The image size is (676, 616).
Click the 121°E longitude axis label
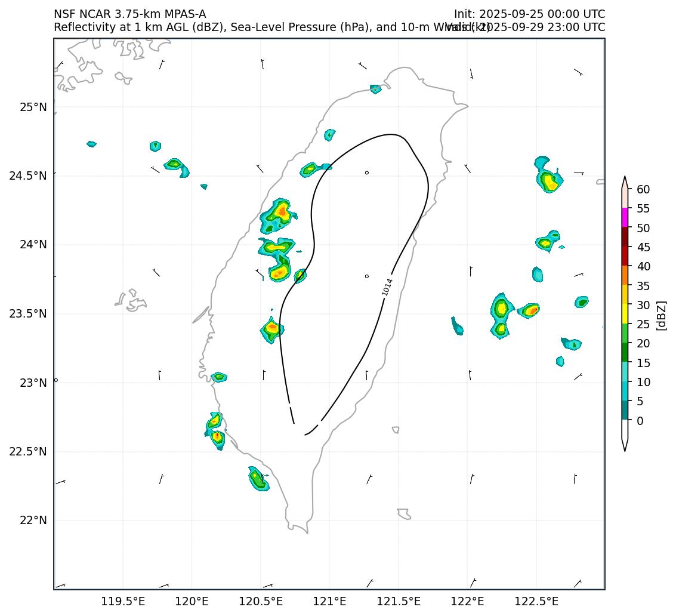tap(329, 601)
